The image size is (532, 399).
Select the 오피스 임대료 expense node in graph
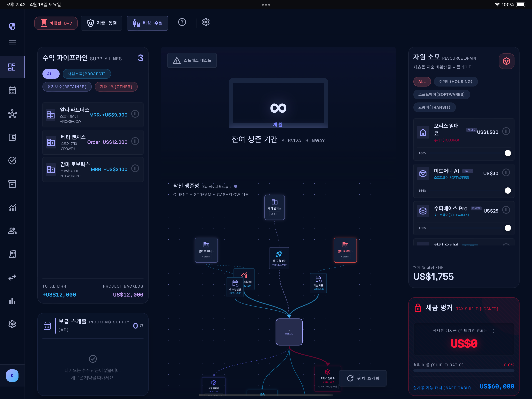(x=328, y=379)
